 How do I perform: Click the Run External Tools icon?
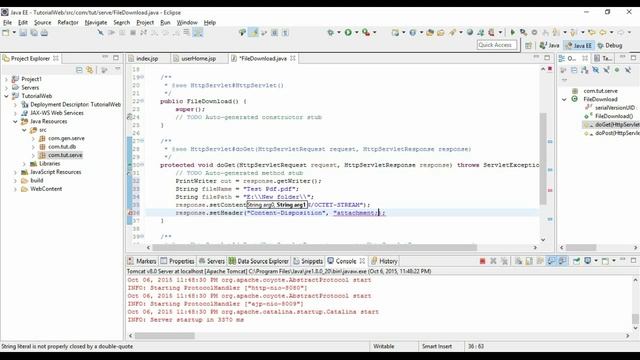[x=366, y=33]
